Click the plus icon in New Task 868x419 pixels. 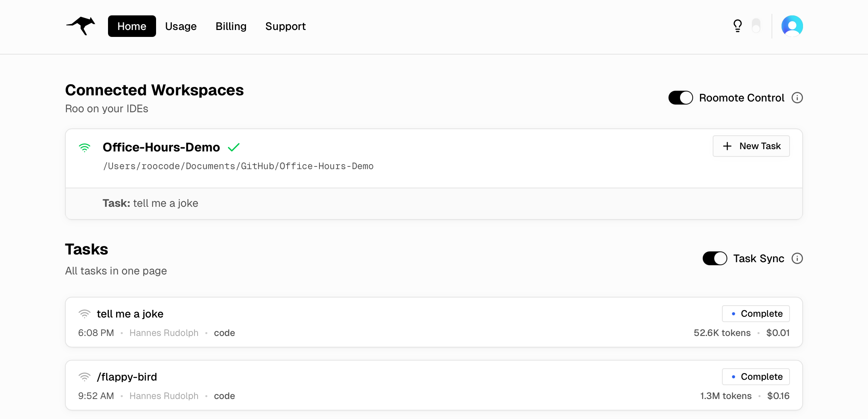coord(728,146)
